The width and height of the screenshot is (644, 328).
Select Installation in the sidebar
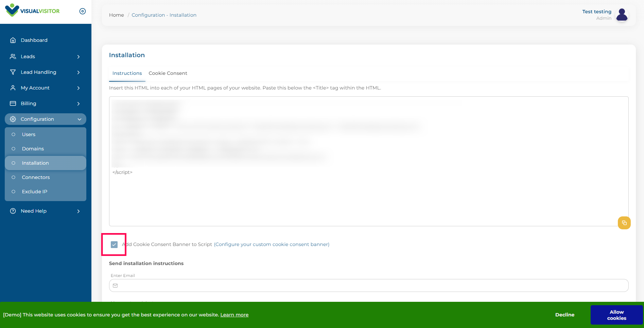click(x=46, y=163)
